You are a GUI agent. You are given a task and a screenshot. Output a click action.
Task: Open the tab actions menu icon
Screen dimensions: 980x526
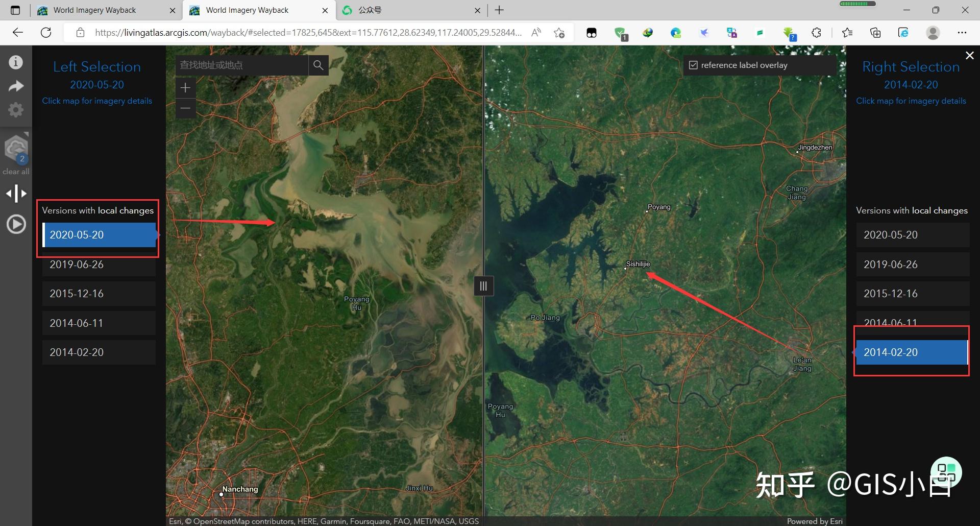[x=15, y=10]
